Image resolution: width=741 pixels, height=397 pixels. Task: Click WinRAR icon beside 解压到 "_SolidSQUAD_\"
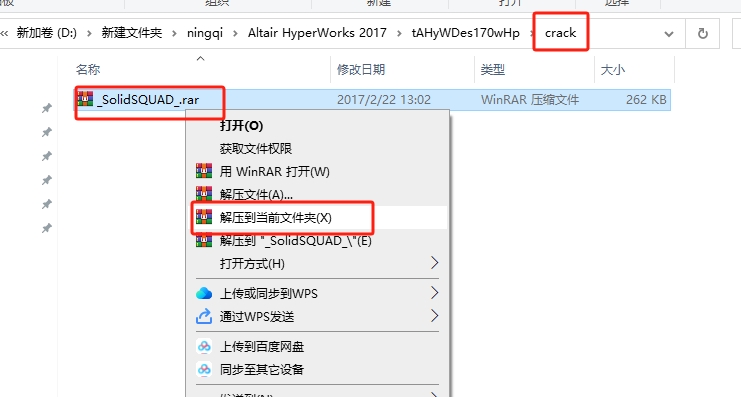coord(204,240)
